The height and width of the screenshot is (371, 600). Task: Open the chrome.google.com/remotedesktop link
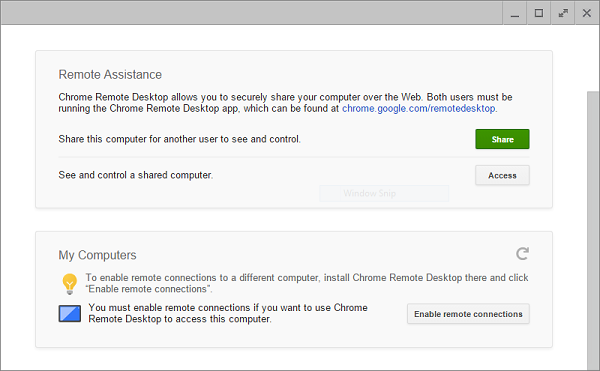[x=419, y=109]
